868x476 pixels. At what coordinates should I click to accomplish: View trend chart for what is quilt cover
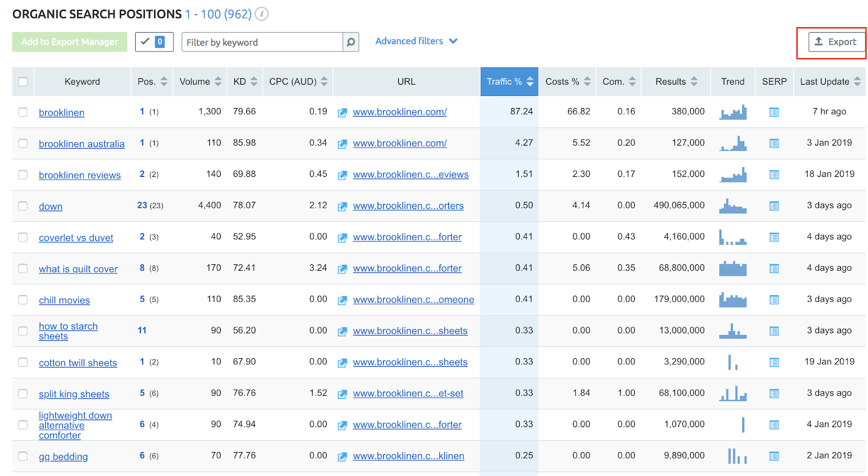(x=733, y=268)
